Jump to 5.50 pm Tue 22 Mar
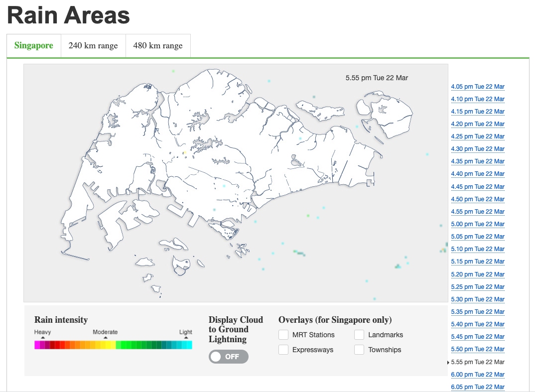 [477, 349]
